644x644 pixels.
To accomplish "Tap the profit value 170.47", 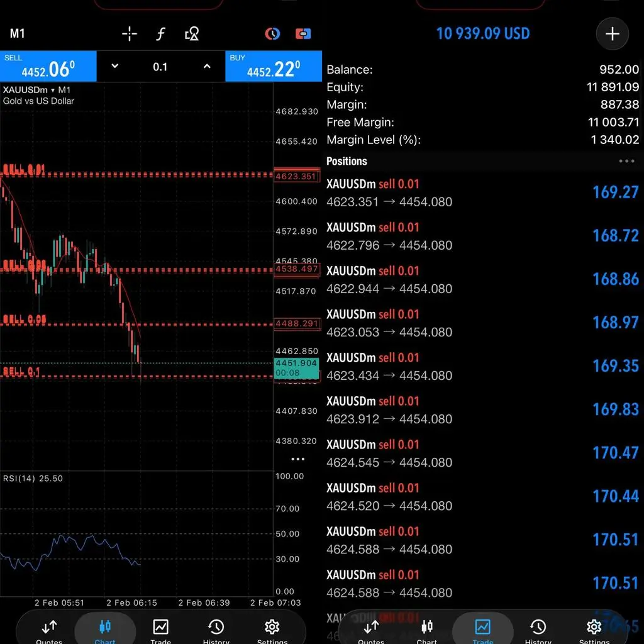I will pos(615,453).
